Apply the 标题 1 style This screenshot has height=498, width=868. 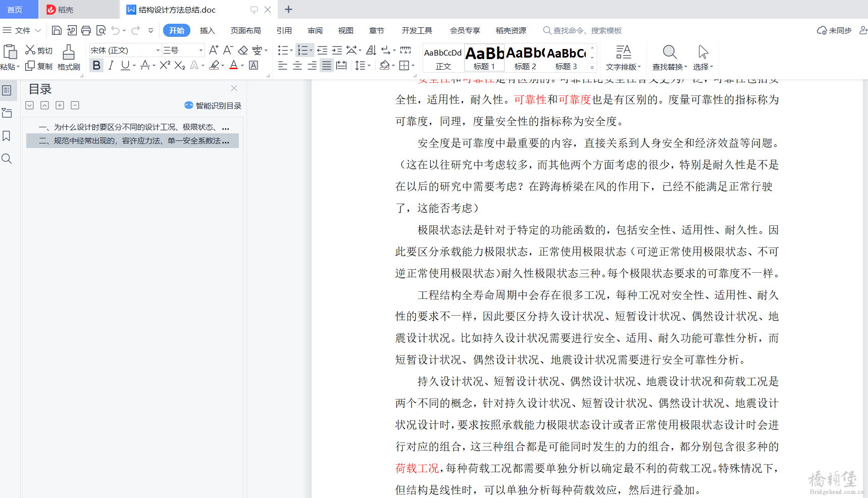coord(484,58)
